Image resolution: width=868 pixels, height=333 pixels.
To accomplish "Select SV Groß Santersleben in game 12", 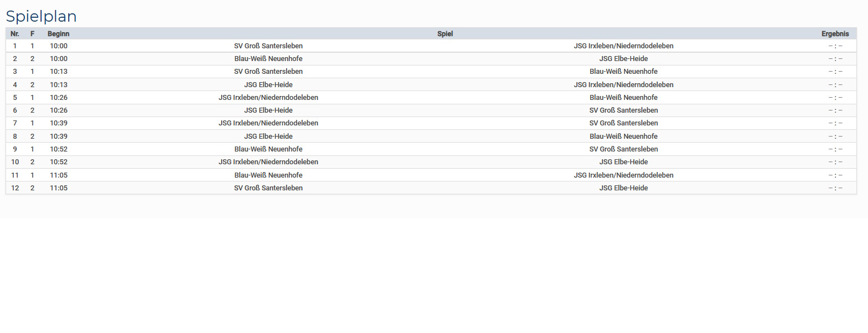I will tap(268, 188).
